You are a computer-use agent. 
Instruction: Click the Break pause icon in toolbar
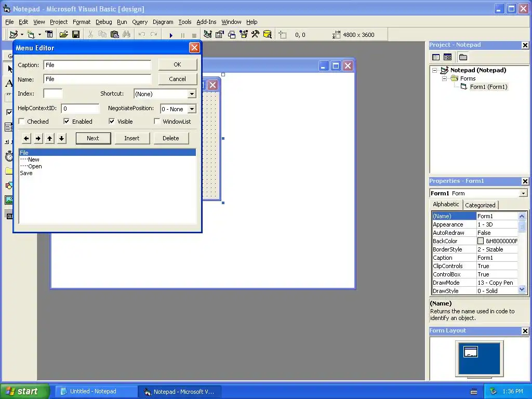click(x=182, y=35)
